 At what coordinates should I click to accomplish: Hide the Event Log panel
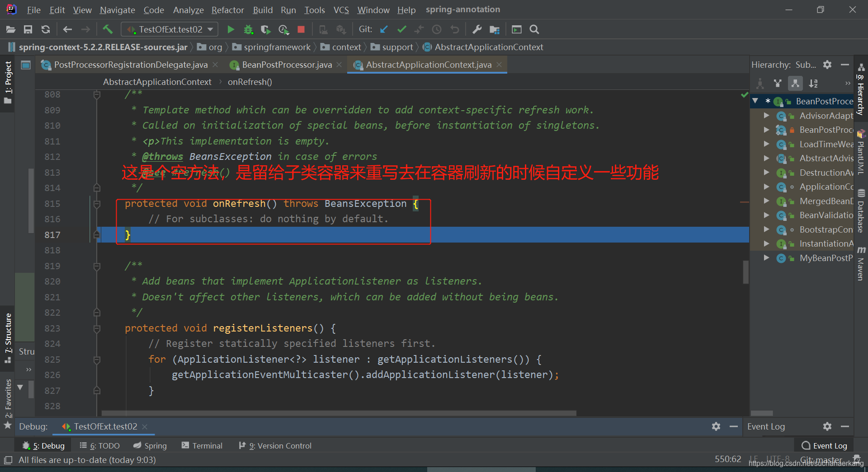(x=844, y=426)
